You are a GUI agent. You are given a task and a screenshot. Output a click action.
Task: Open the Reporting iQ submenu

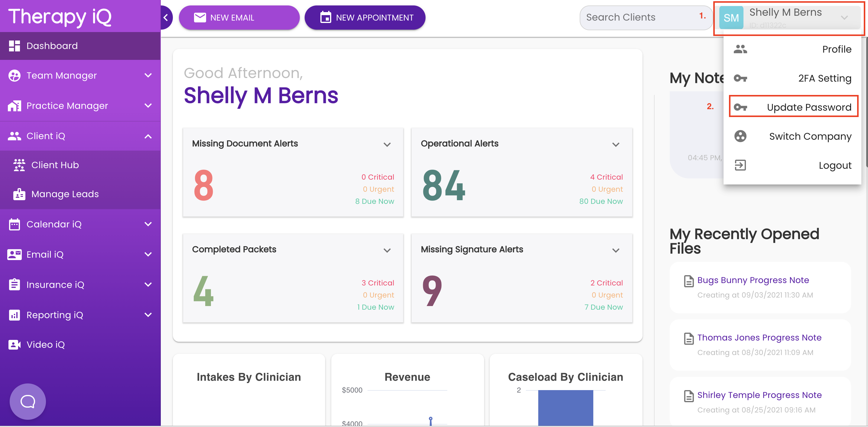(x=148, y=315)
